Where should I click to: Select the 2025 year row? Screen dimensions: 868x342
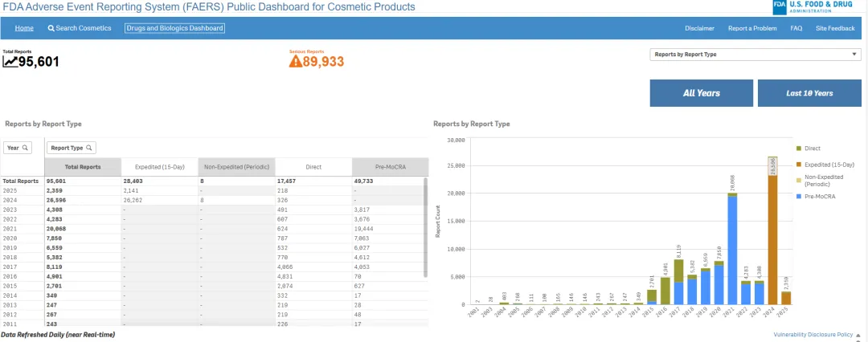point(215,190)
